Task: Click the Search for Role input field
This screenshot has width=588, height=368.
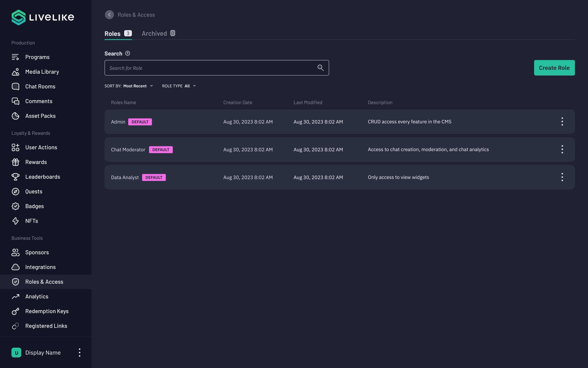Action: [216, 68]
